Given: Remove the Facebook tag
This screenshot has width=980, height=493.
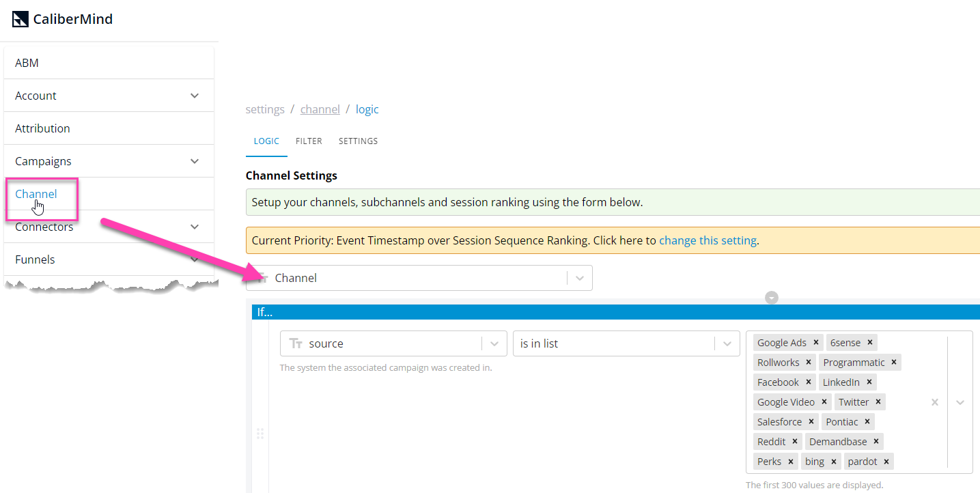Looking at the screenshot, I should [809, 382].
